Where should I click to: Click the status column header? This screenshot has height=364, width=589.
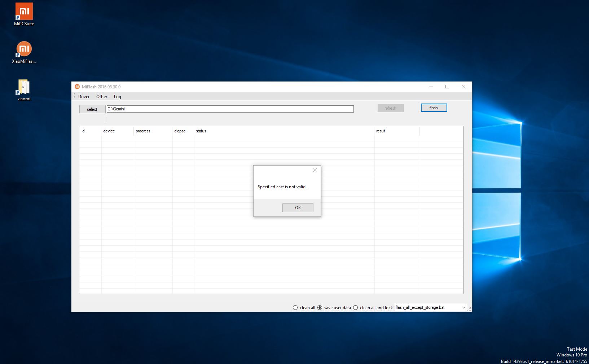point(201,131)
